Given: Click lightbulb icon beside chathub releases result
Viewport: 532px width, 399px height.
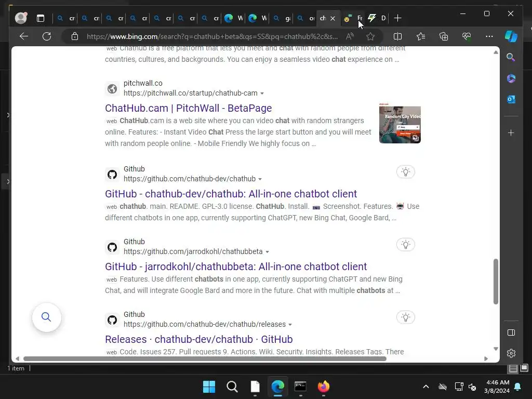Looking at the screenshot, I should point(405,317).
